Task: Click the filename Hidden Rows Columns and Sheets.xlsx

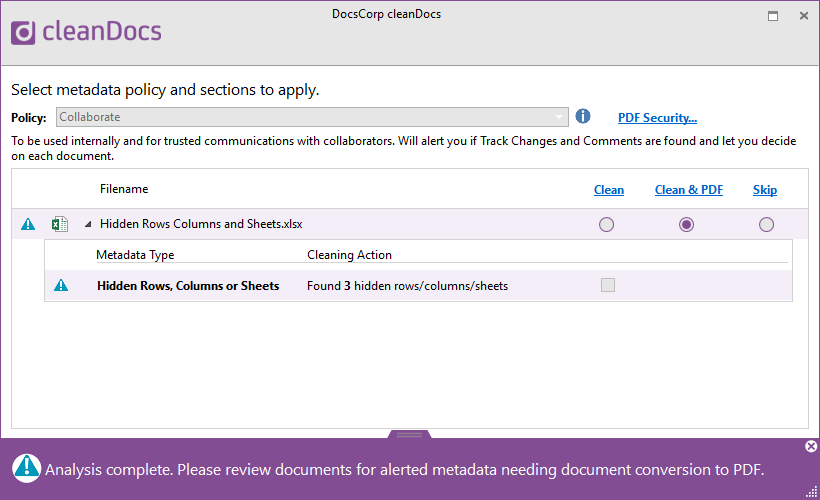Action: [201, 224]
